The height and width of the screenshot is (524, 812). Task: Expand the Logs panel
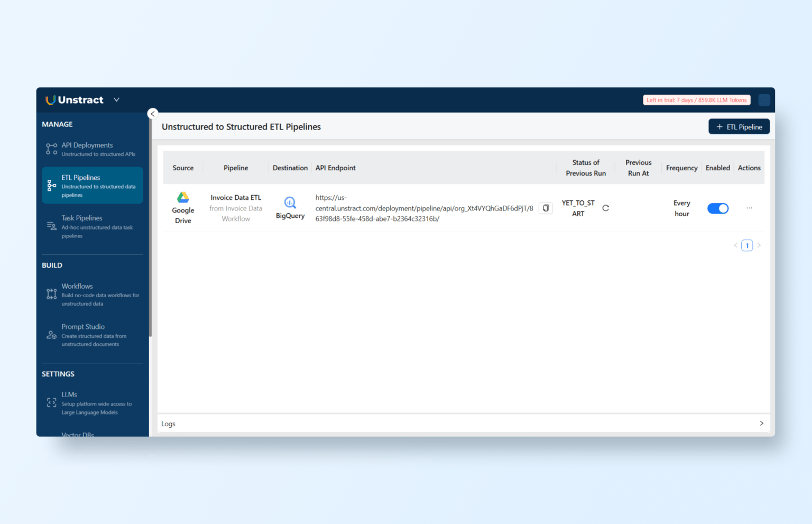(761, 423)
